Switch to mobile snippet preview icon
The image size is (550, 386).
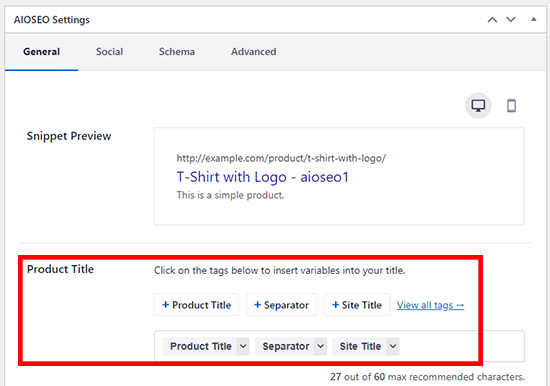[511, 106]
